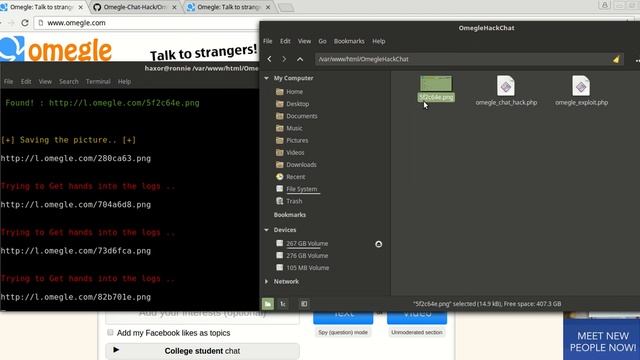The image size is (640, 360).
Task: Enable Add my Facebook likes as topics
Action: click(x=110, y=333)
